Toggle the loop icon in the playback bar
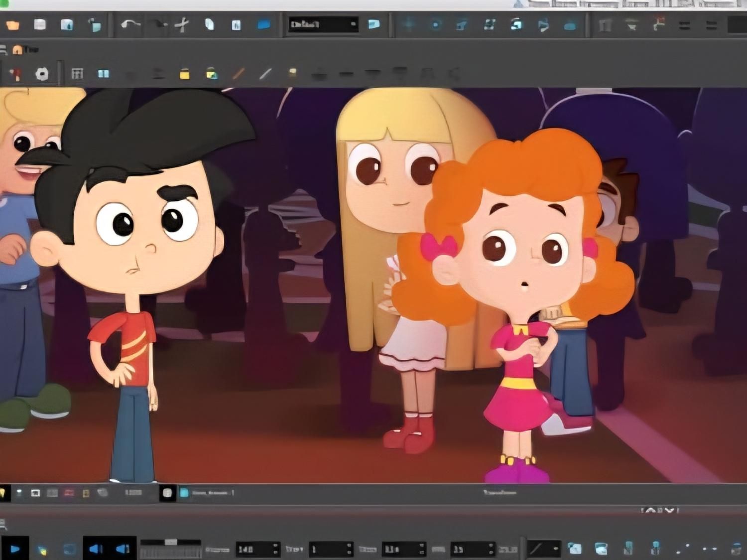The width and height of the screenshot is (747, 560). tap(69, 549)
